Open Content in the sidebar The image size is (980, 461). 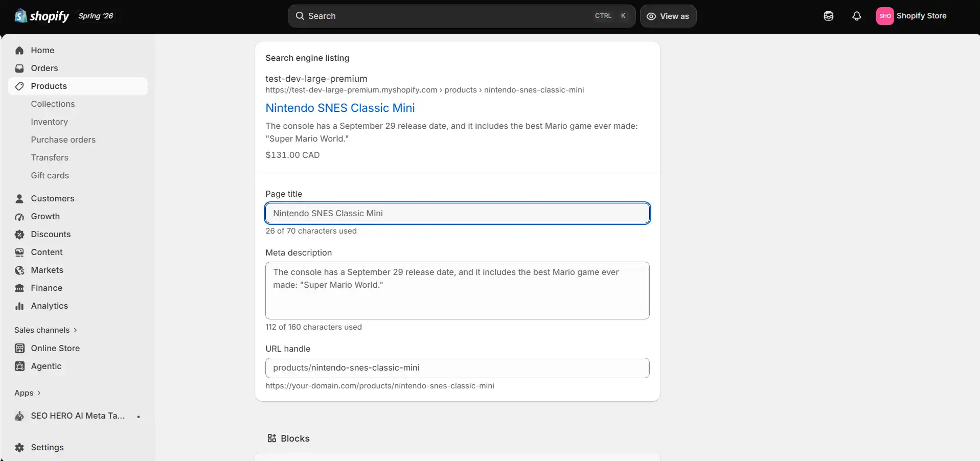(78, 252)
